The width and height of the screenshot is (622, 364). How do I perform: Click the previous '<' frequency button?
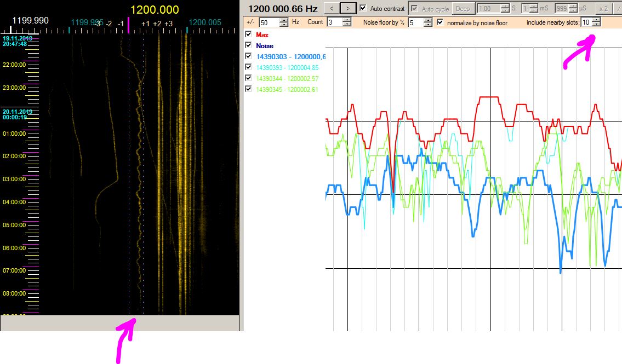tap(332, 8)
